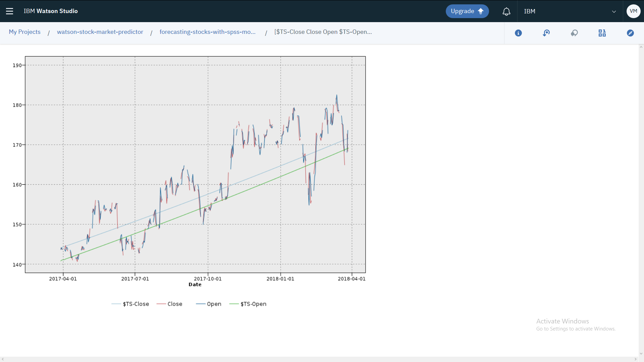
Task: Open the comments chat bubble icon
Action: 574,33
